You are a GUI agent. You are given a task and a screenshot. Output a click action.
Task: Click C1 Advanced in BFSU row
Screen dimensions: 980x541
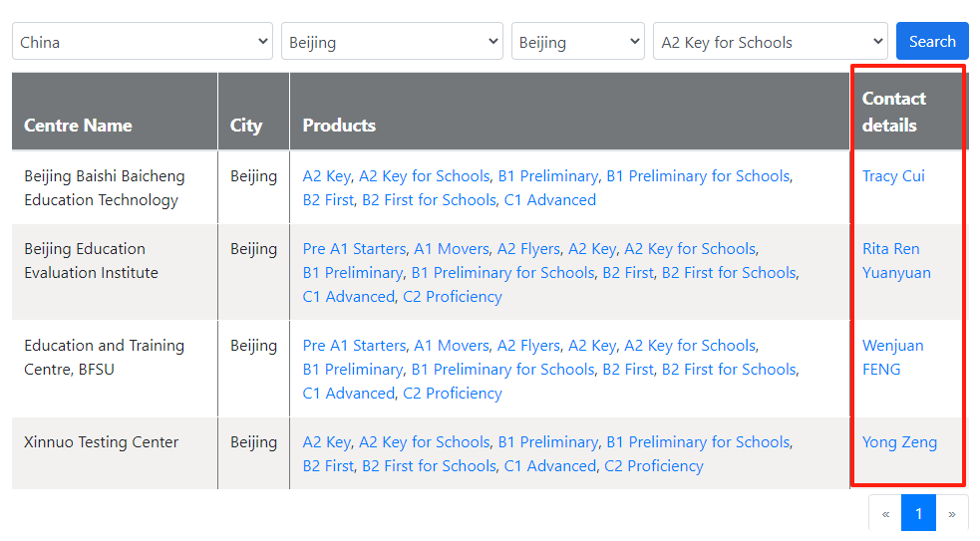349,394
